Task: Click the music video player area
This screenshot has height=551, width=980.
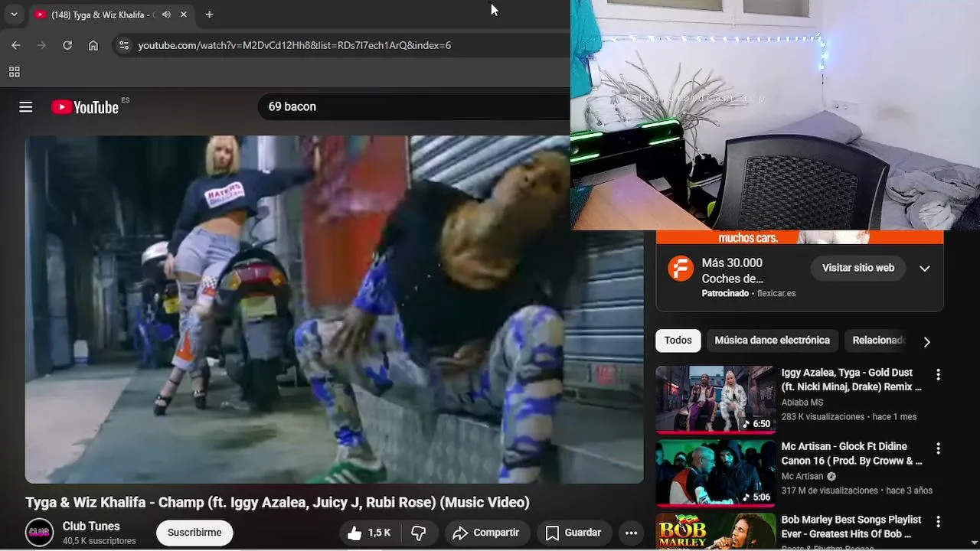Action: coord(335,309)
